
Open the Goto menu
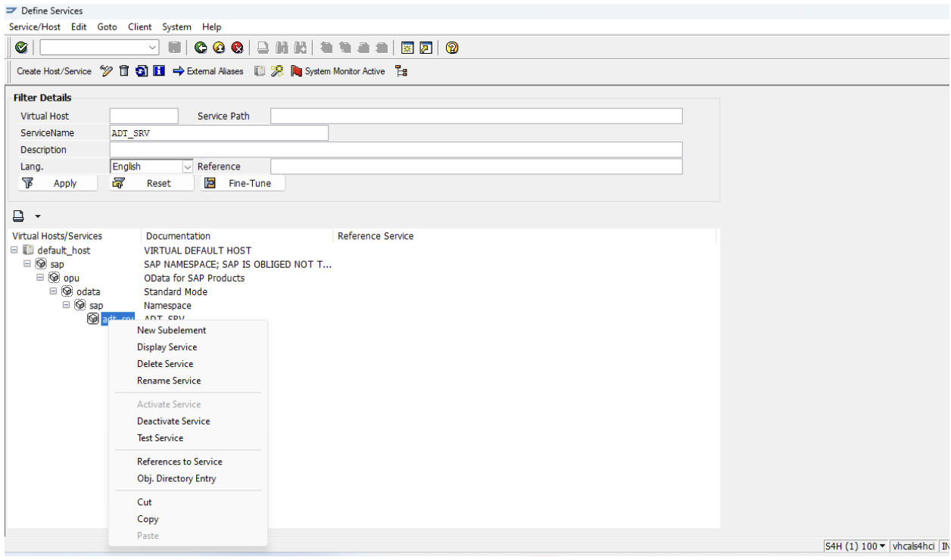(x=108, y=26)
